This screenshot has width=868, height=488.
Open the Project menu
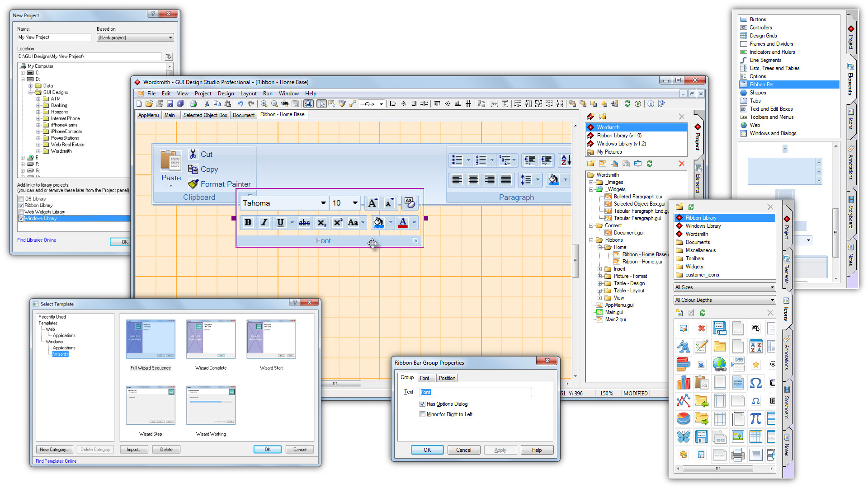(203, 94)
